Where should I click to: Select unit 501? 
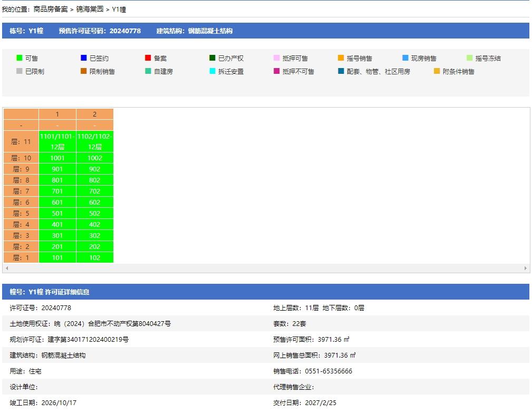click(x=57, y=214)
